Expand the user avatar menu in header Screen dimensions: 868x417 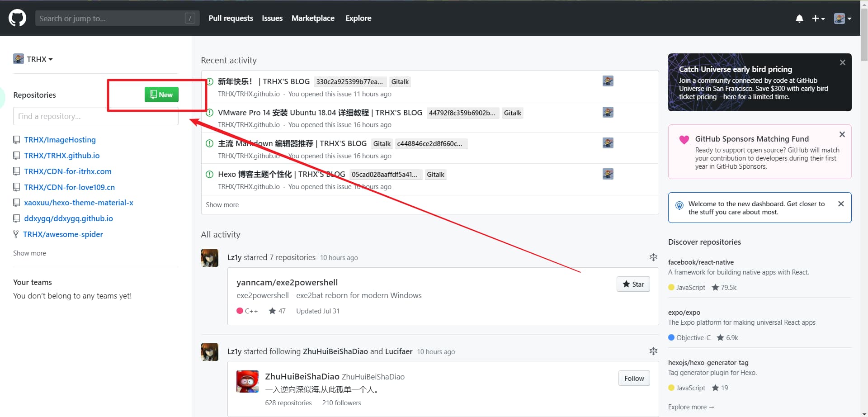click(x=843, y=19)
